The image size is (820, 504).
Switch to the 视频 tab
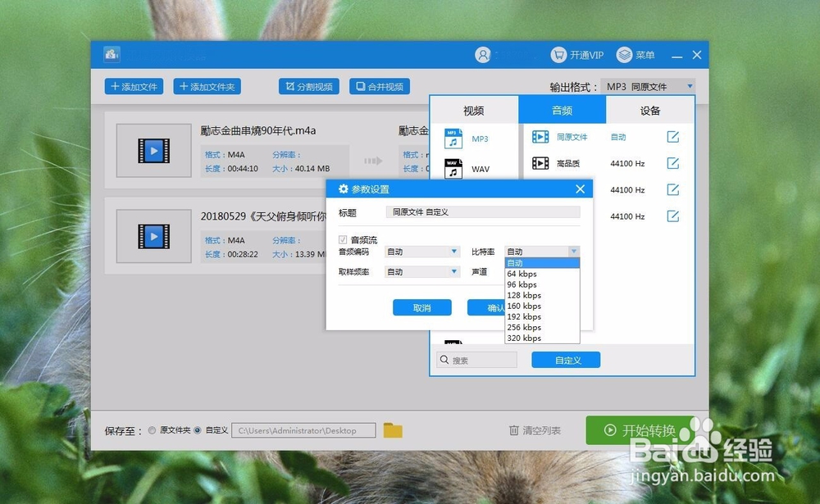click(x=475, y=110)
